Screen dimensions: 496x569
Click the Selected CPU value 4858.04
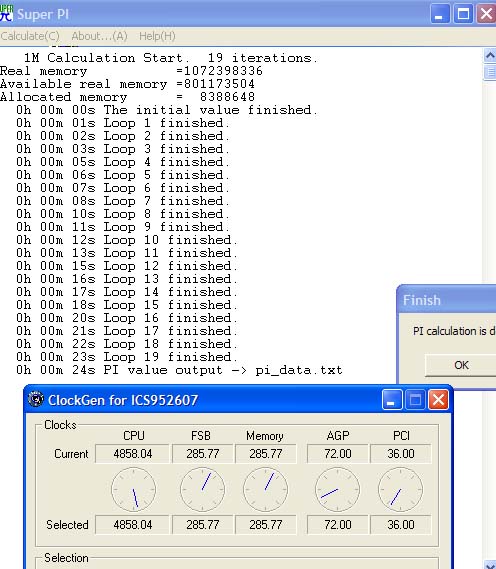[132, 525]
